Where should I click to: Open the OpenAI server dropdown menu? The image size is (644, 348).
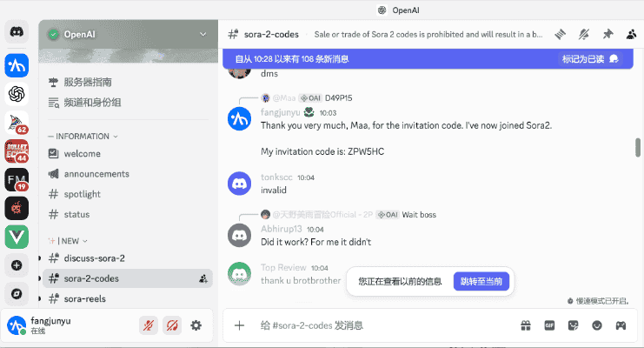tap(203, 34)
